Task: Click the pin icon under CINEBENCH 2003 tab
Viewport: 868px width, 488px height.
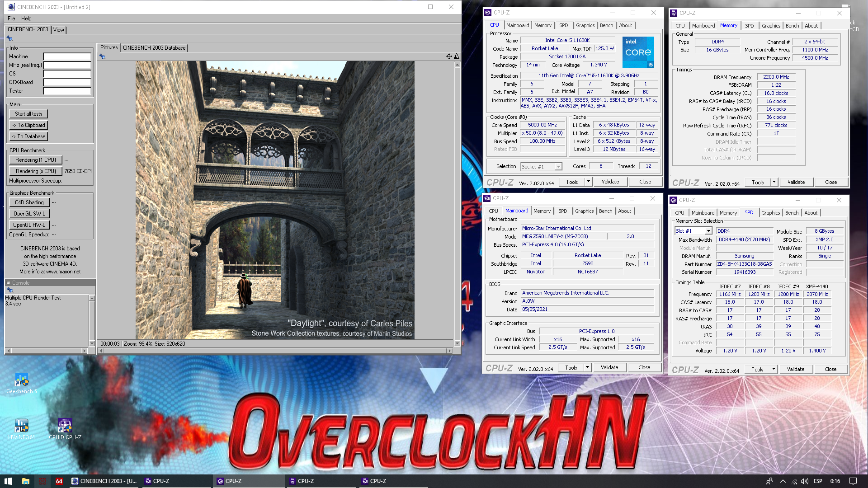Action: pos(9,38)
